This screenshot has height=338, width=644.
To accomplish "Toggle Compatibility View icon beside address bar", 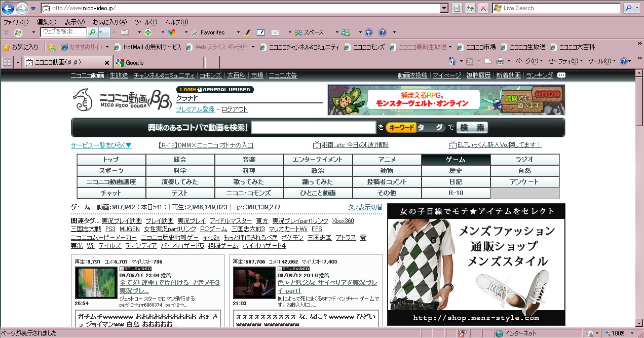I will (458, 8).
